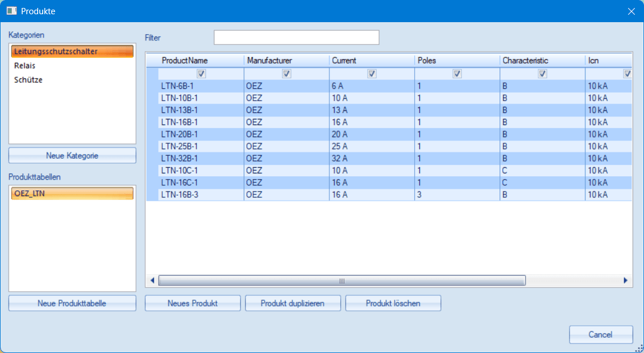The image size is (644, 353).
Task: Toggle the Manufacturer column checkbox
Action: 287,74
